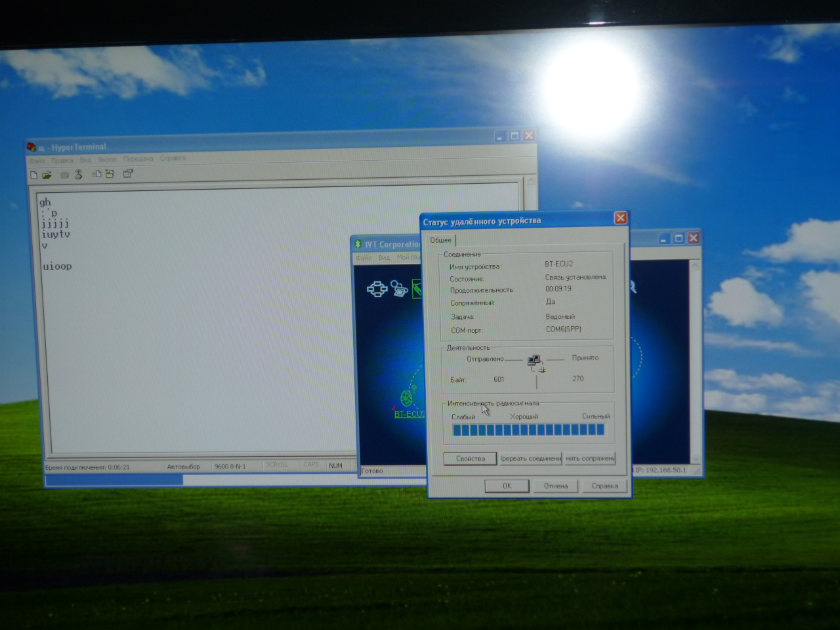Screen dimensions: 840x630
Task: Click OK in the device status dialog
Action: (x=507, y=486)
